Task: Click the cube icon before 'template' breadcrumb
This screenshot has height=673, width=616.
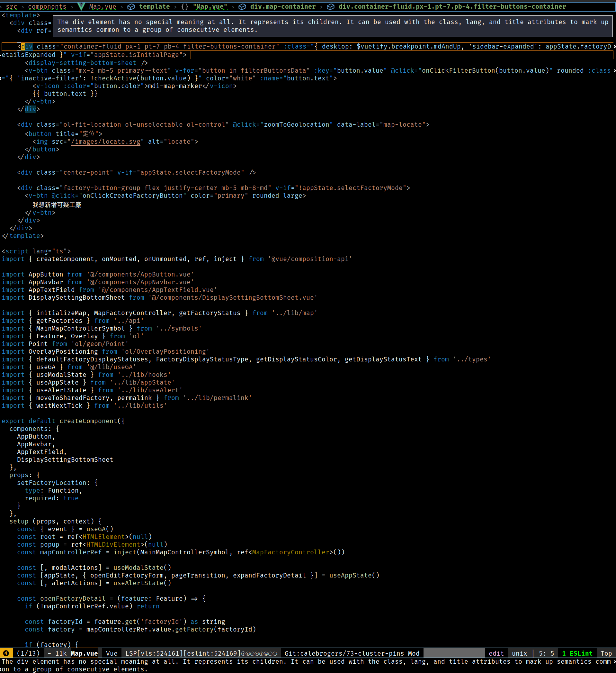Action: pyautogui.click(x=131, y=7)
